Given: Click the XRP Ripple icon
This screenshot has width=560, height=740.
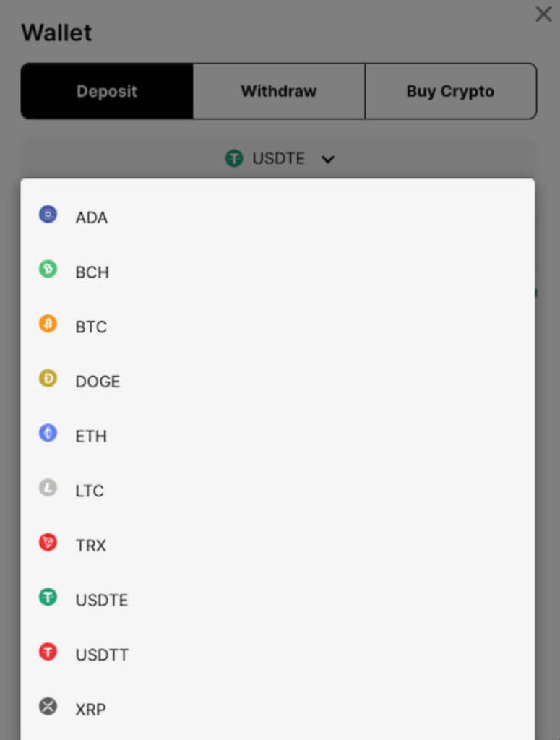Looking at the screenshot, I should coord(48,707).
